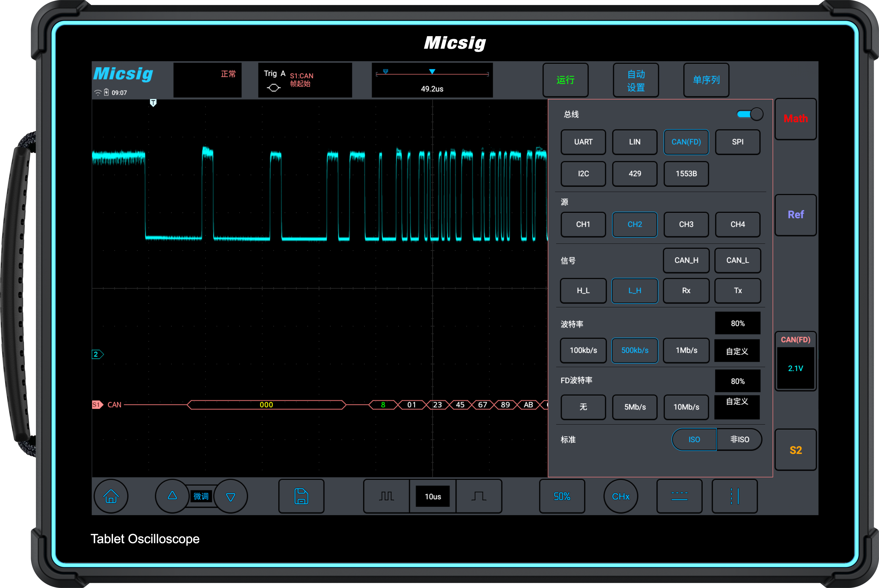879x588 pixels.
Task: Select ISO standard option
Action: (694, 439)
